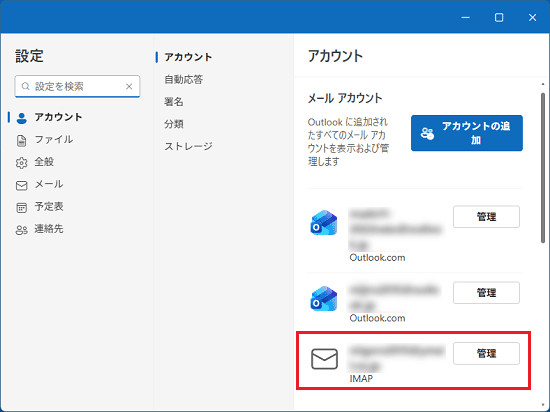Click the IMAP account envelope icon
550x412 pixels.
(324, 359)
